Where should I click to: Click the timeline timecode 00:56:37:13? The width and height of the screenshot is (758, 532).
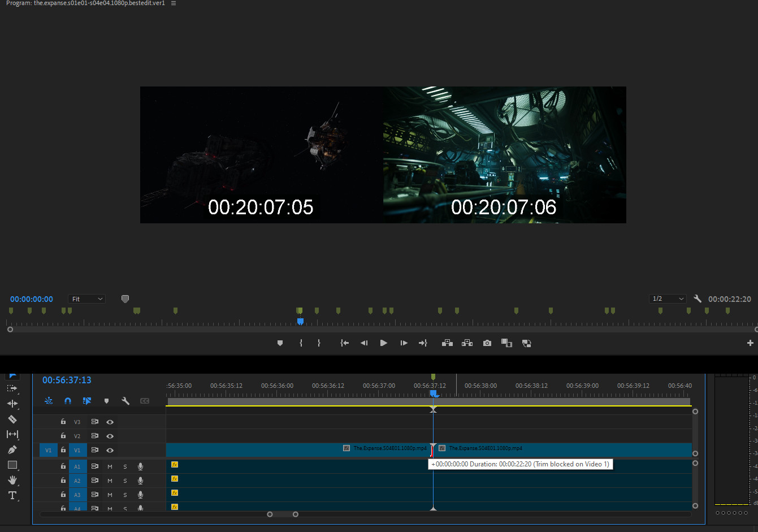pos(67,380)
